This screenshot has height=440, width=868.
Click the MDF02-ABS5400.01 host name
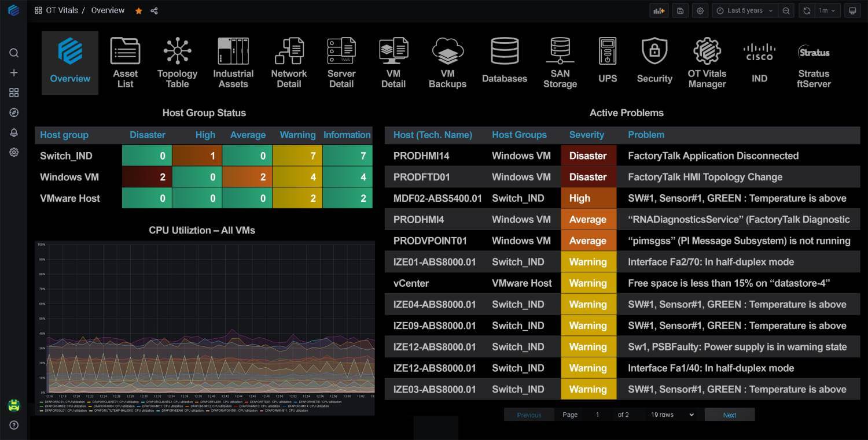pos(437,198)
